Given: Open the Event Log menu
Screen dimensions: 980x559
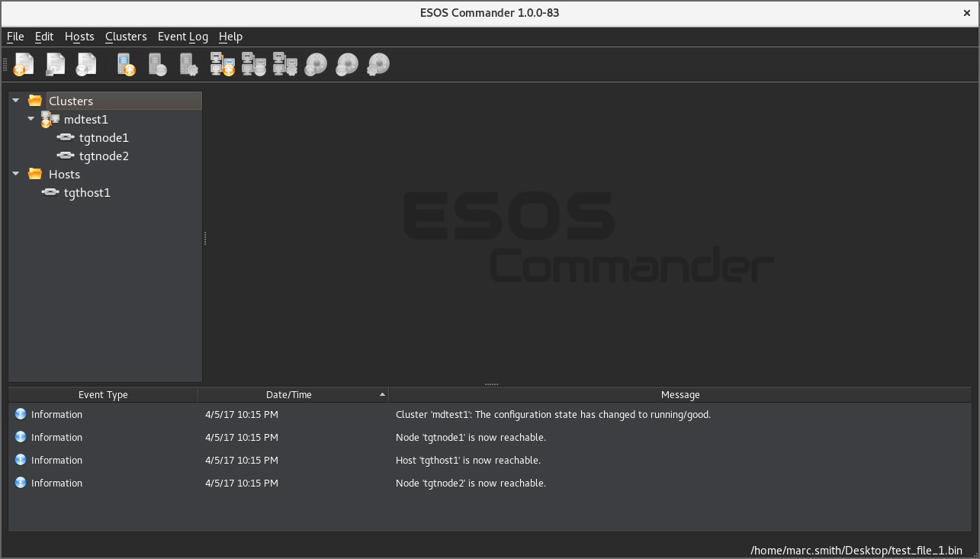Looking at the screenshot, I should pos(182,37).
